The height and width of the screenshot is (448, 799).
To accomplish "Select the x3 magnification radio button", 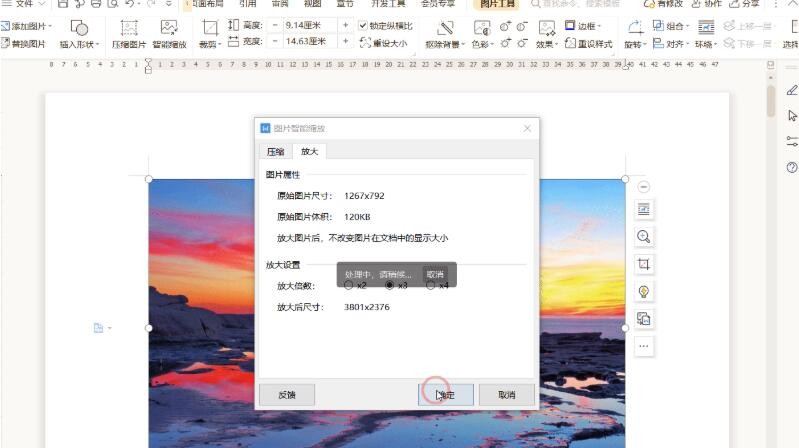I will 390,285.
